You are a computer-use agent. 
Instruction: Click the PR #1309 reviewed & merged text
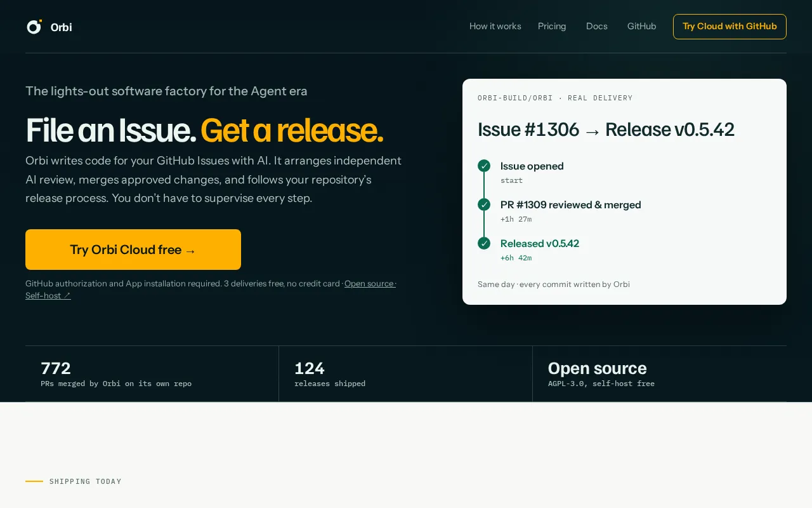click(570, 205)
